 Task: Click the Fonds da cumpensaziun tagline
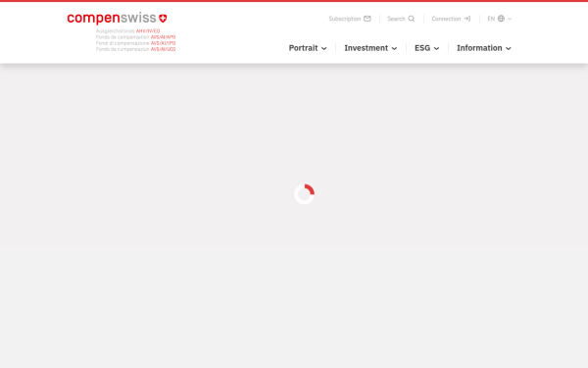136,49
